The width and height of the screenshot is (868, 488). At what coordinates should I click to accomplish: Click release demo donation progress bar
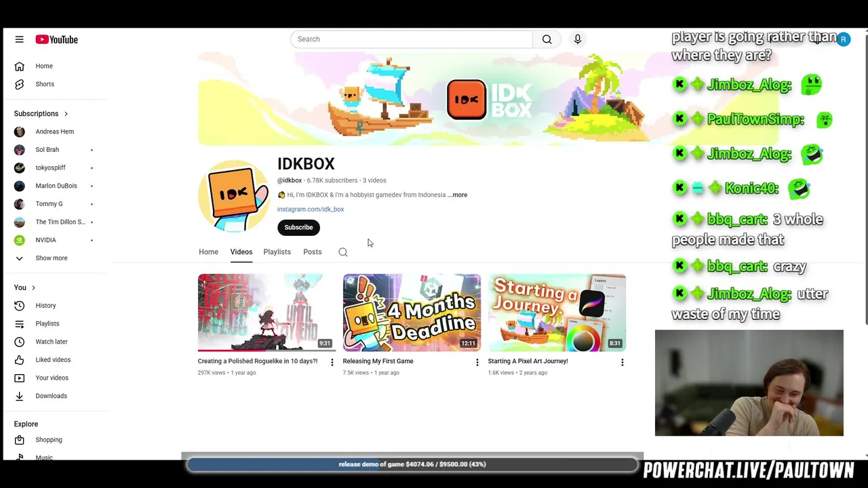412,464
